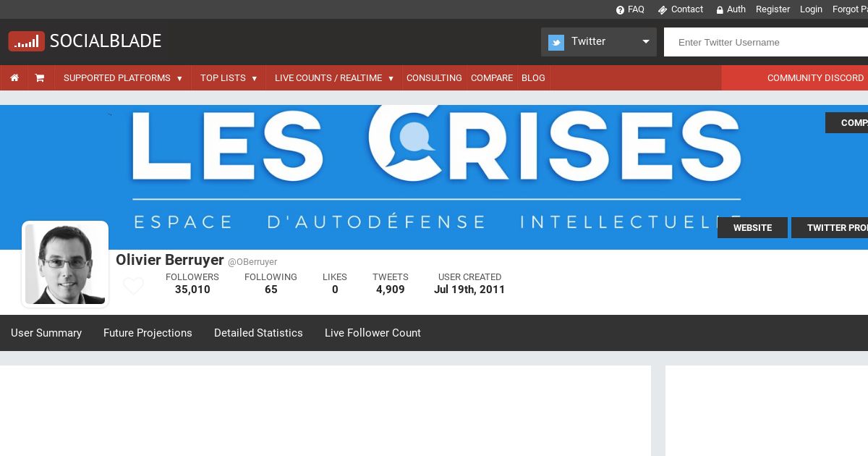Open the shopping cart icon

40,78
